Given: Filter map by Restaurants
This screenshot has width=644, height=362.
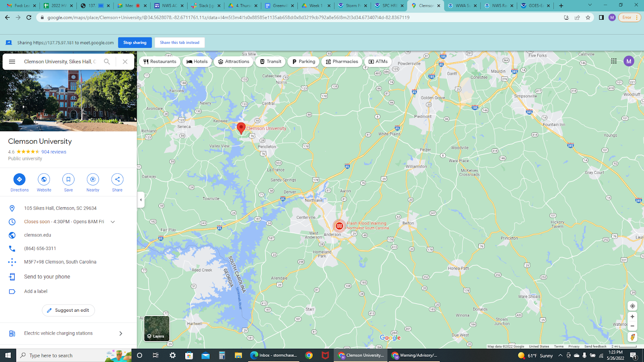Looking at the screenshot, I should coord(160,62).
